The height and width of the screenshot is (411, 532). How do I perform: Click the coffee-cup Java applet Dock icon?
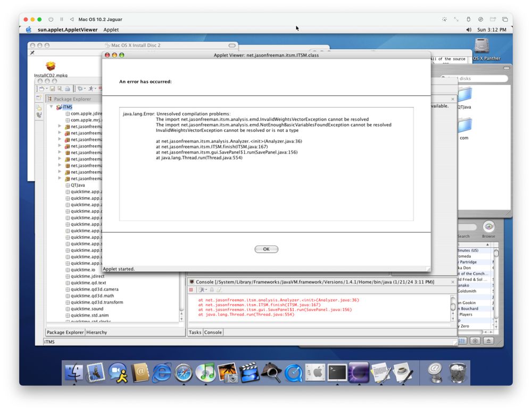(403, 372)
